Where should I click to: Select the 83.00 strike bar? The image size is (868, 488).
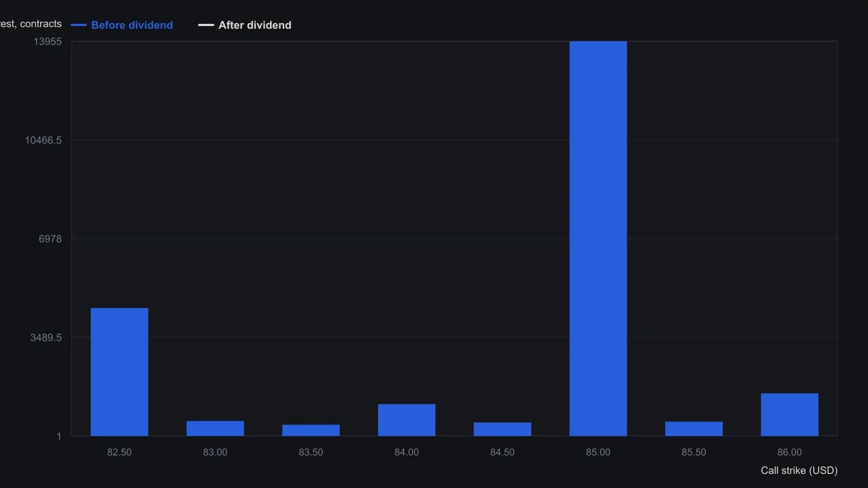[215, 428]
